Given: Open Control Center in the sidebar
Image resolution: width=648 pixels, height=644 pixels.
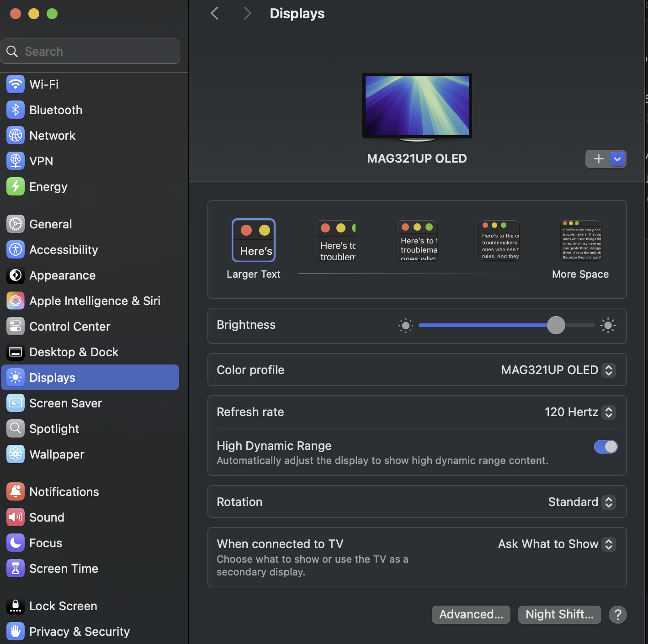Looking at the screenshot, I should pyautogui.click(x=90, y=326).
